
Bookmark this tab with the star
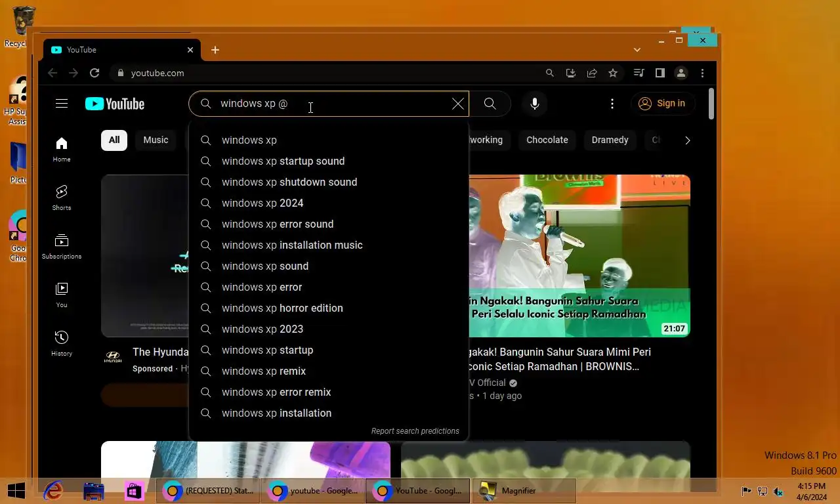pos(613,73)
